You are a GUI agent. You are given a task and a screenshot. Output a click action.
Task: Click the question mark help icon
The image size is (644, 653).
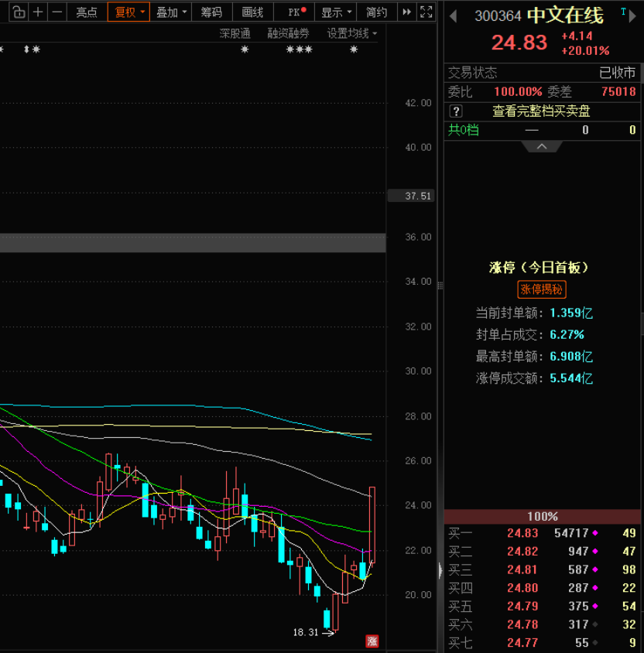(456, 111)
